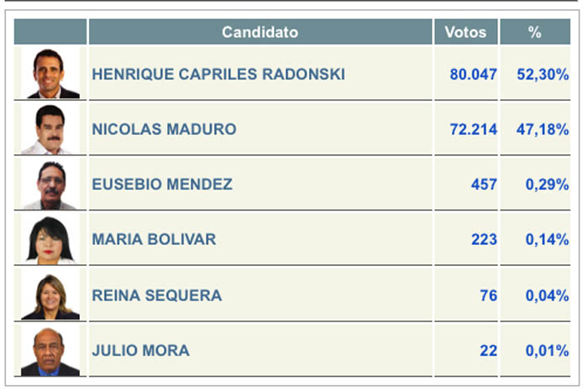Click the Nicolas Maduro row photo thumbnail

point(50,128)
